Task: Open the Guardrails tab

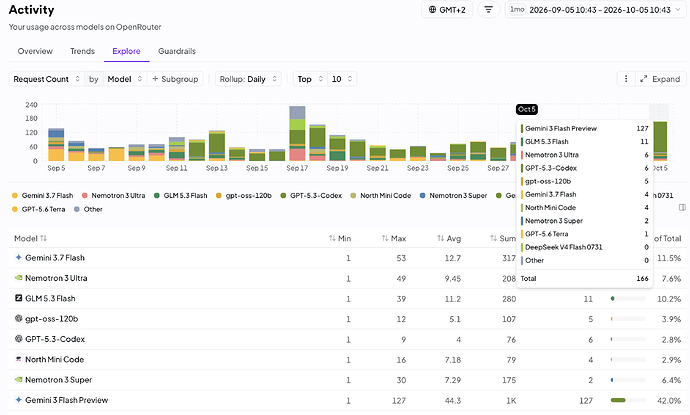Action: (x=177, y=51)
